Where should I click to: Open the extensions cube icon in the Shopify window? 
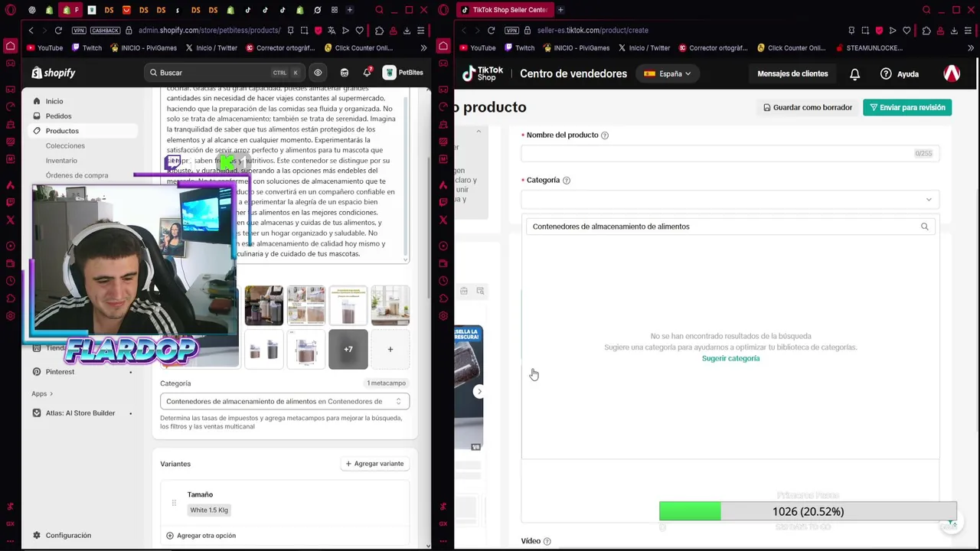[379, 31]
